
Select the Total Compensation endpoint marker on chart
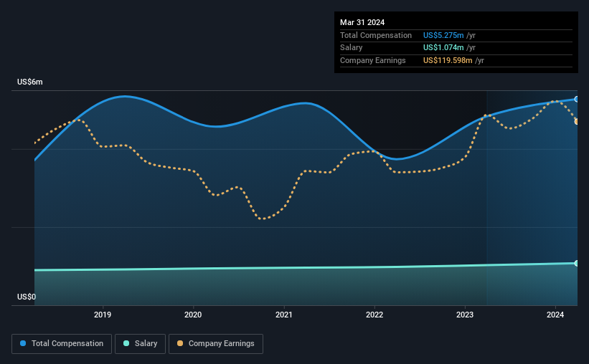pos(576,100)
